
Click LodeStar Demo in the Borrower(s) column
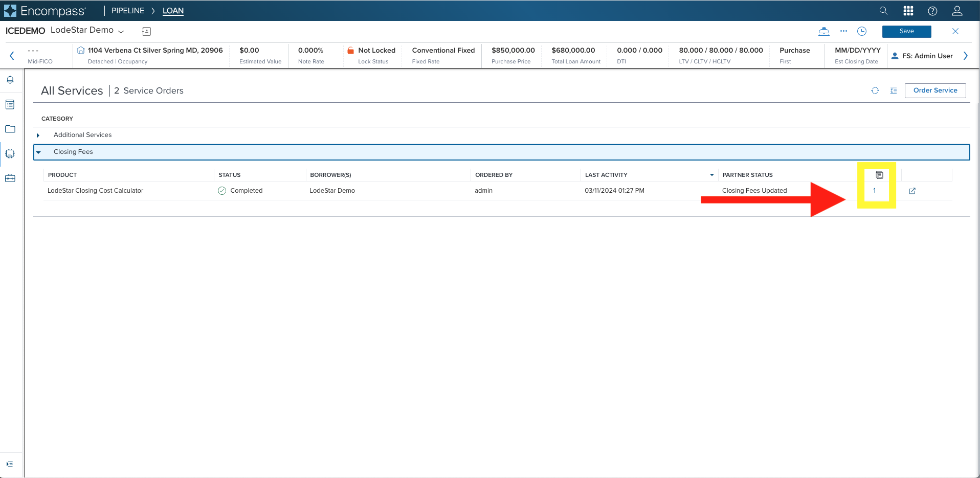click(x=332, y=191)
